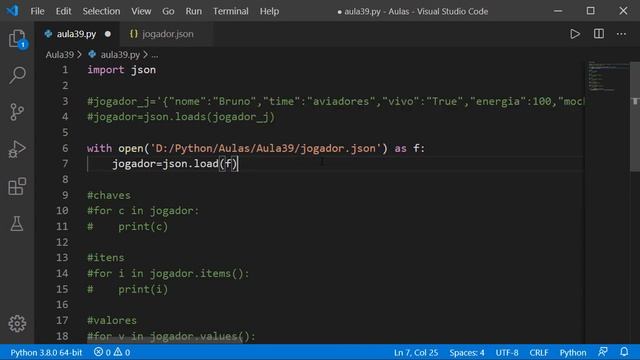Click the '#valores' comment line
The image size is (640, 360).
(x=112, y=320)
